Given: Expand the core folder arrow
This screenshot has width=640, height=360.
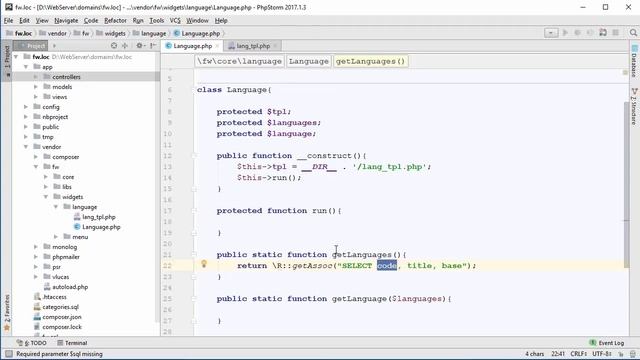Looking at the screenshot, I should tap(46, 177).
